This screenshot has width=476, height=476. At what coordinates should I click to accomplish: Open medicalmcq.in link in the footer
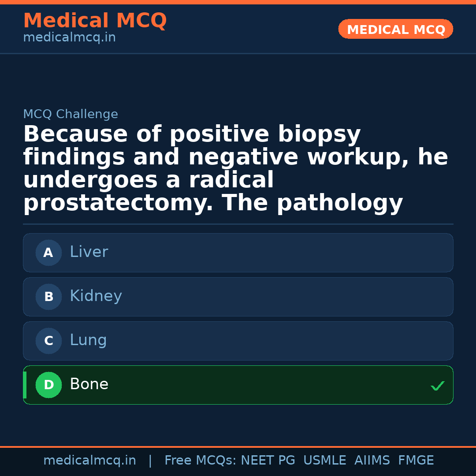click(x=89, y=461)
